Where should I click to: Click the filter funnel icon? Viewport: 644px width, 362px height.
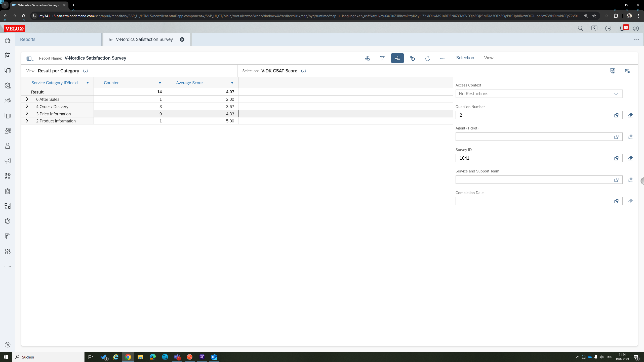click(382, 58)
